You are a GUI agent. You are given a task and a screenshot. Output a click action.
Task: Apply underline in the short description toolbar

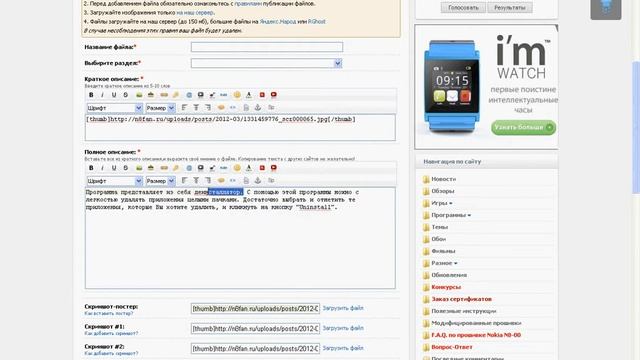coord(114,95)
